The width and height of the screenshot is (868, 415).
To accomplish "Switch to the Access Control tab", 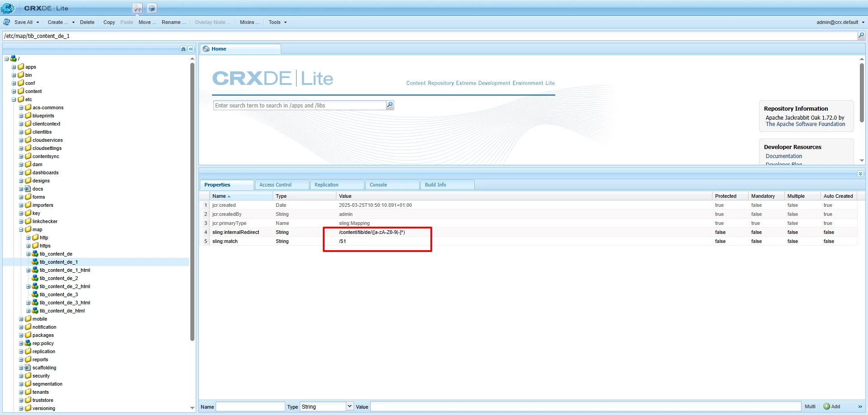I will click(x=282, y=185).
